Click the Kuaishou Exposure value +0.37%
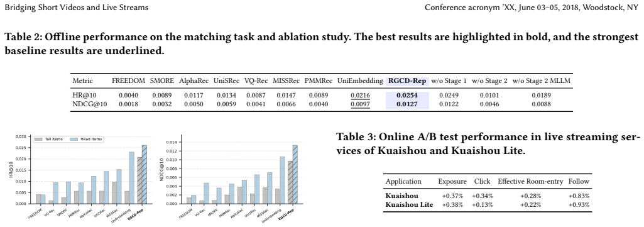This screenshot has width=644, height=227. coord(452,196)
